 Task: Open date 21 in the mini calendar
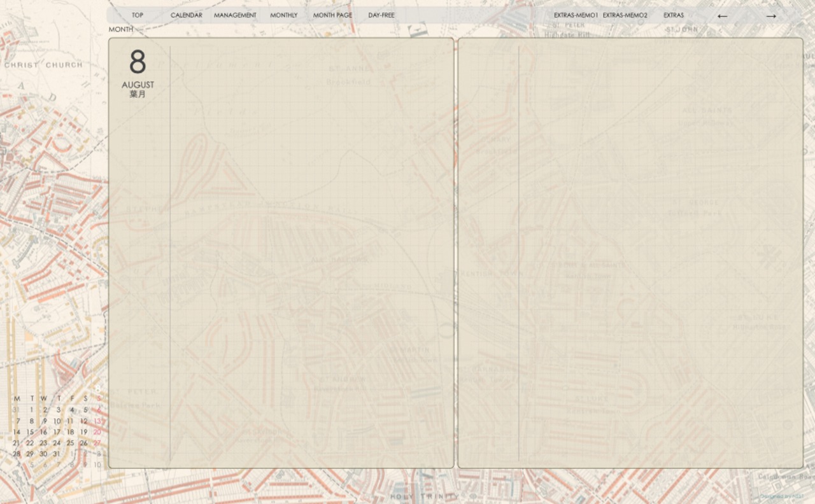(17, 443)
